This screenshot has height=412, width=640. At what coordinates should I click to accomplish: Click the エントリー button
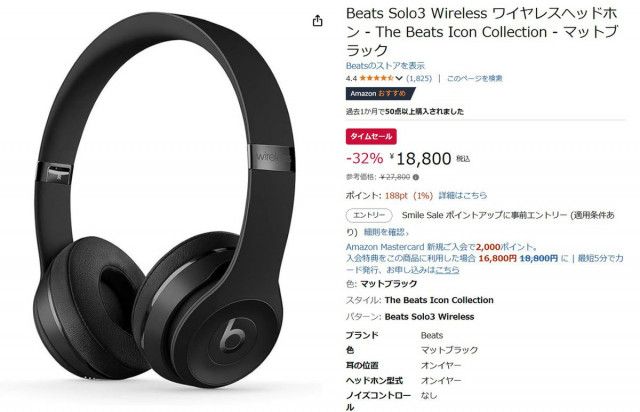[x=369, y=215]
